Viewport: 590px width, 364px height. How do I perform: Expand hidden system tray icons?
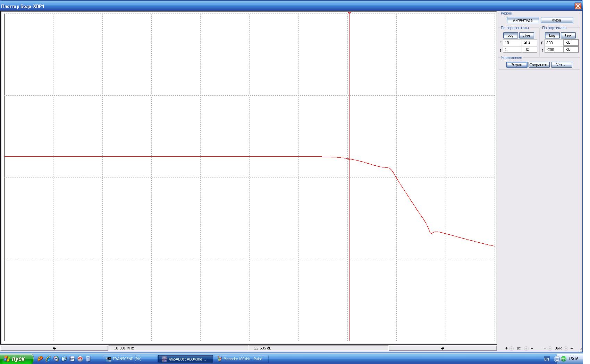coord(557,359)
